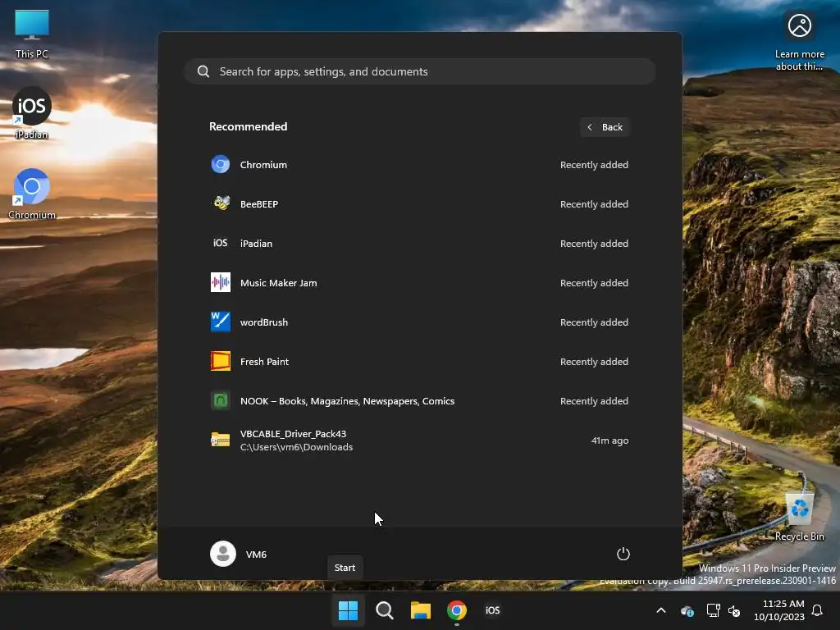Screen dimensions: 840x630
Task: Select iPadian desktop shortcut
Action: (x=32, y=113)
